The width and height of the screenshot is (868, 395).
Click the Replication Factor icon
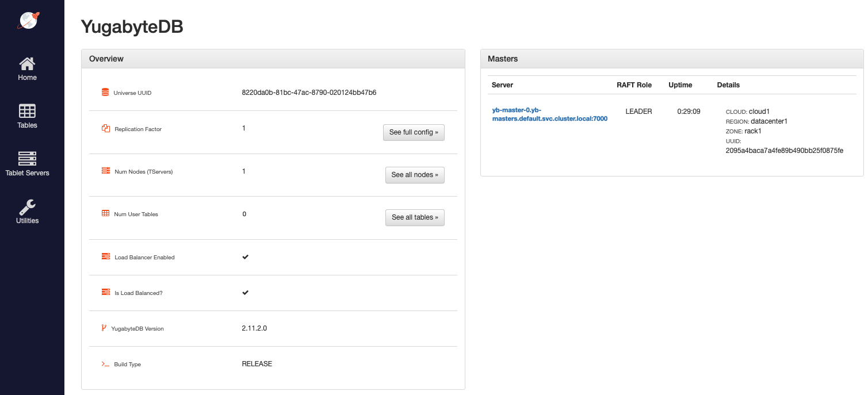(105, 129)
